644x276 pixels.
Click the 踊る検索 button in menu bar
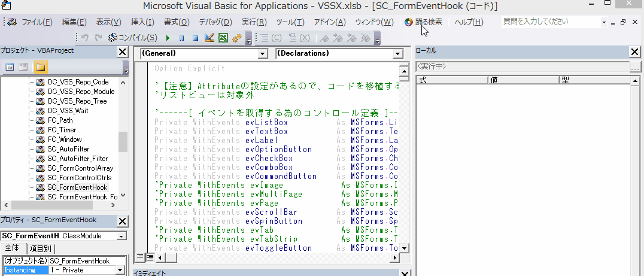click(424, 22)
